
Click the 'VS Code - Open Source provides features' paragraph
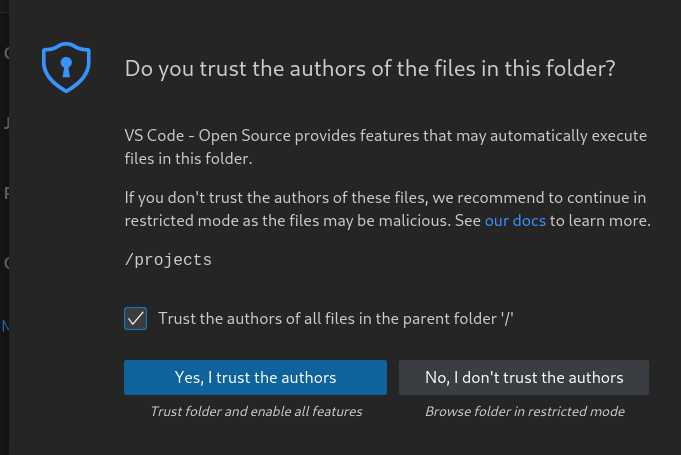[x=385, y=146]
